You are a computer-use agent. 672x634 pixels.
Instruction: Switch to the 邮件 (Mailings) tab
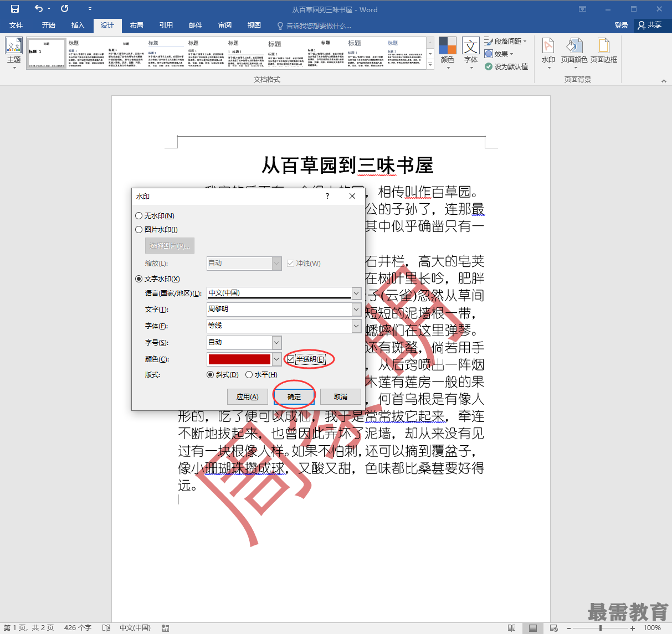[x=196, y=25]
